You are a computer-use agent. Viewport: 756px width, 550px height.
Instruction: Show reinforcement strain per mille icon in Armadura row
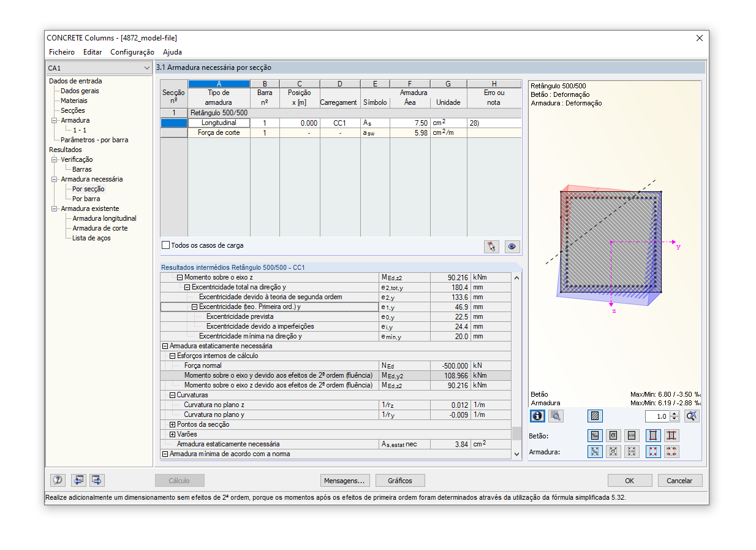[594, 452]
